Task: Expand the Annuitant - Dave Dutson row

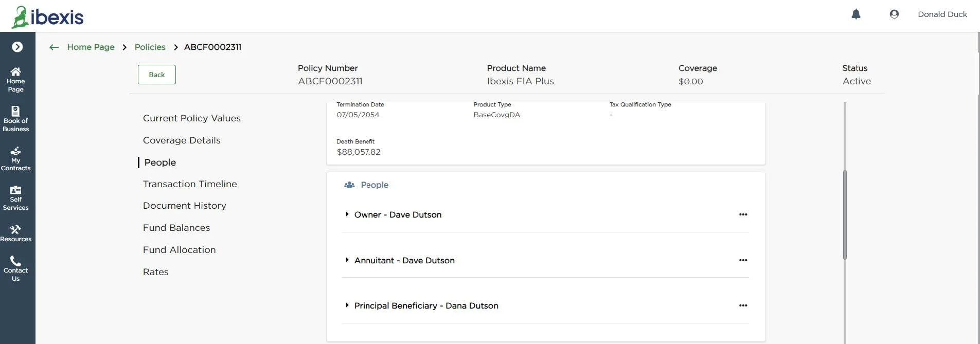Action: [347, 260]
